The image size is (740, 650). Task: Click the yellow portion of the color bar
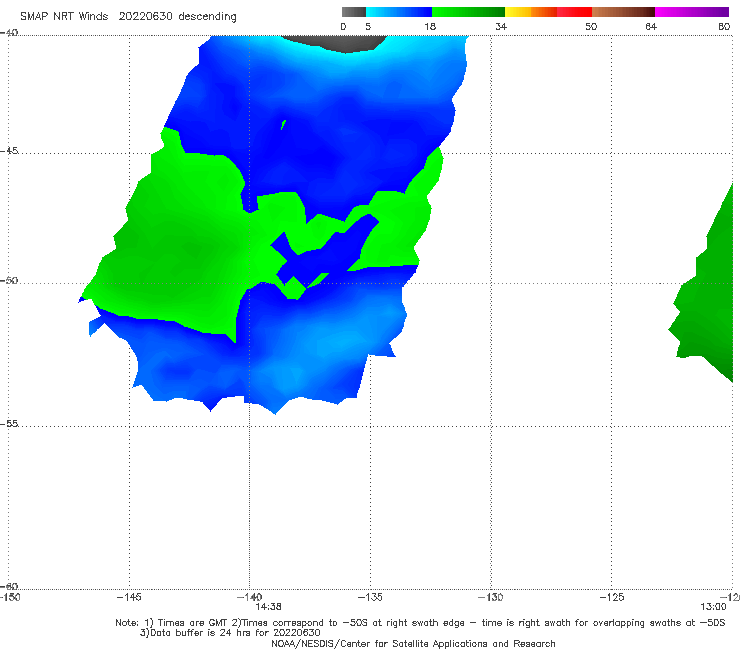pos(518,12)
